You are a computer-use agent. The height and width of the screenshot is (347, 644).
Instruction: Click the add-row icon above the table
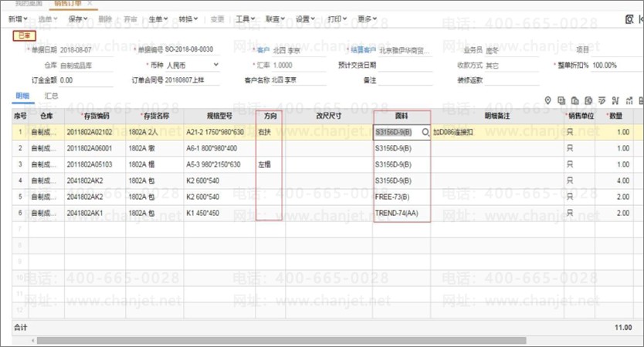point(561,100)
